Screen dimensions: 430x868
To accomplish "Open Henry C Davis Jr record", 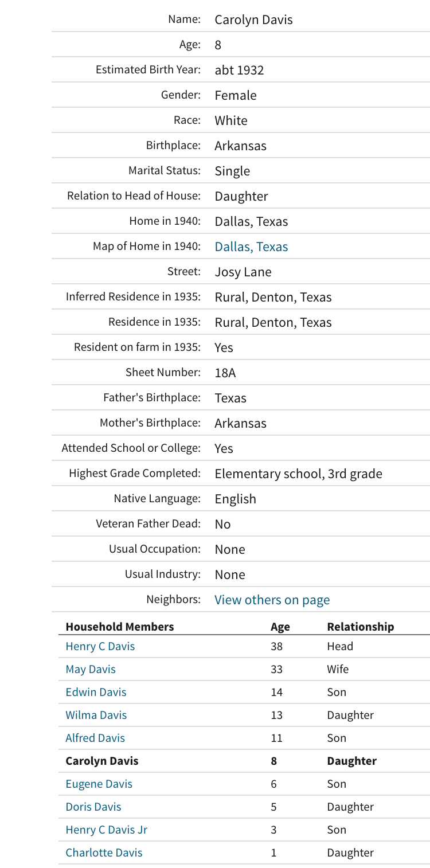I will tap(107, 830).
